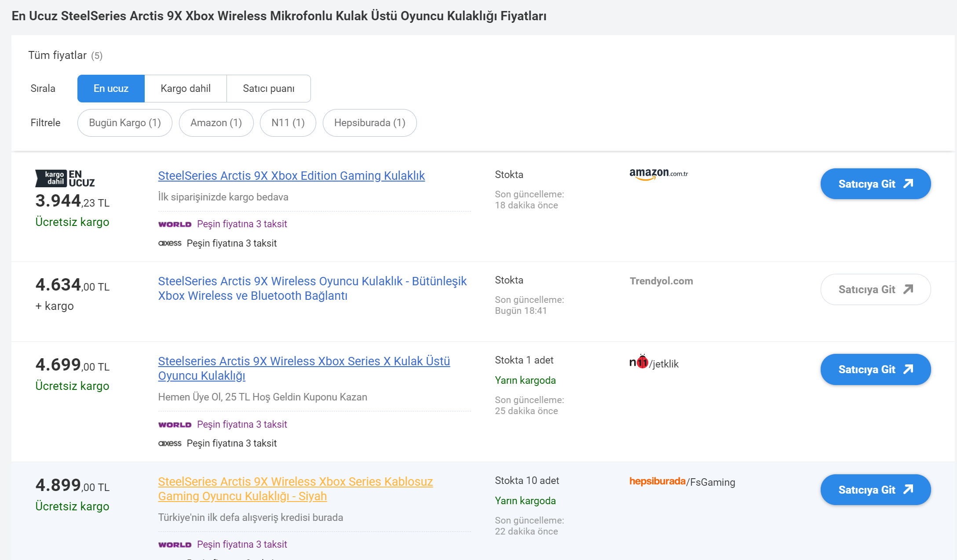Click the Tüm fiyatlar (5) heading

pos(65,55)
